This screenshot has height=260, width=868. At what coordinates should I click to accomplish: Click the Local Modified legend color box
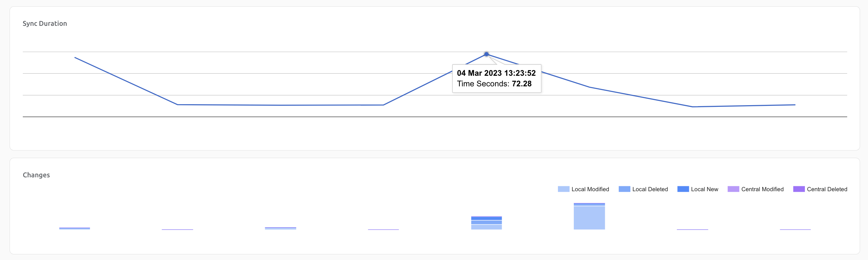[563, 189]
